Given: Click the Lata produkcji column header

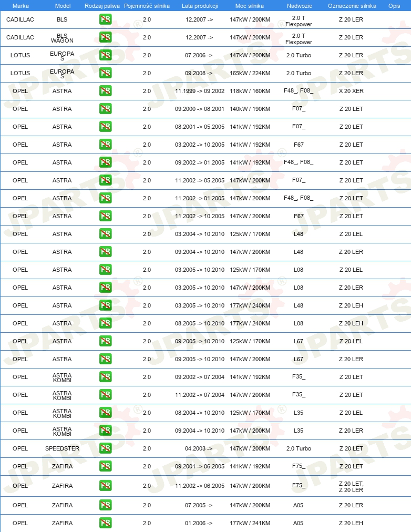Looking at the screenshot, I should tap(200, 6).
